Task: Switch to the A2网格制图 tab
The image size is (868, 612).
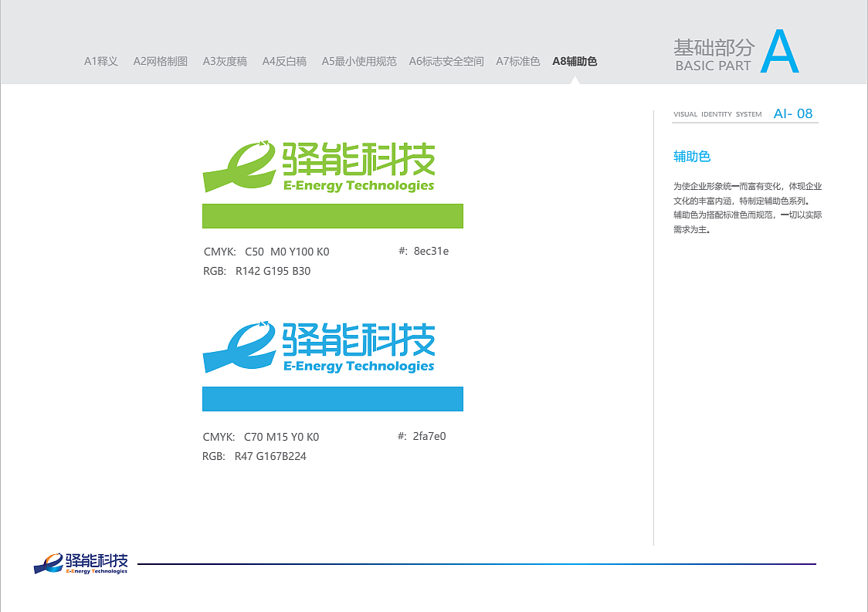Action: click(161, 62)
